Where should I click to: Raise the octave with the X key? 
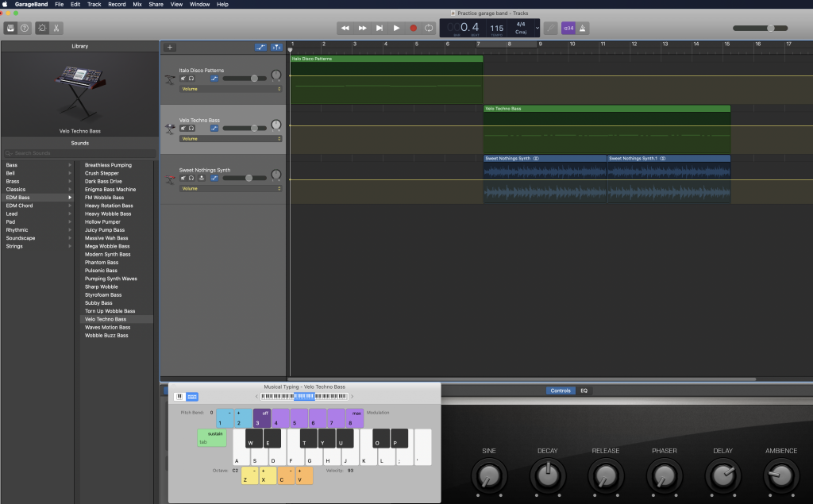268,475
